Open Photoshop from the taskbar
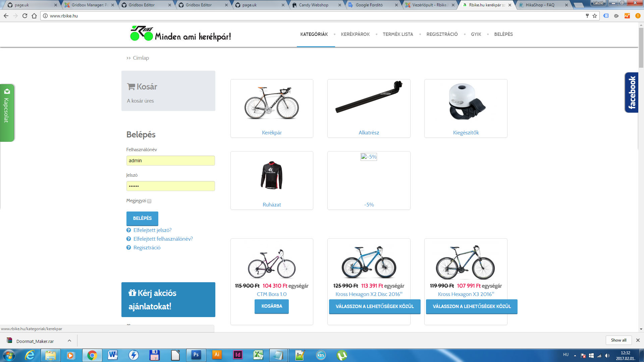The image size is (644, 362). [196, 355]
